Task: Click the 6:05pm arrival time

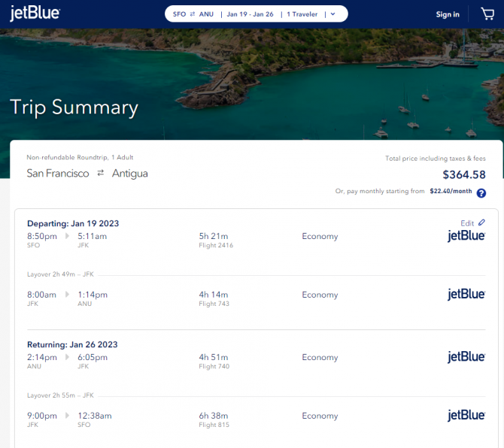Action: [93, 357]
